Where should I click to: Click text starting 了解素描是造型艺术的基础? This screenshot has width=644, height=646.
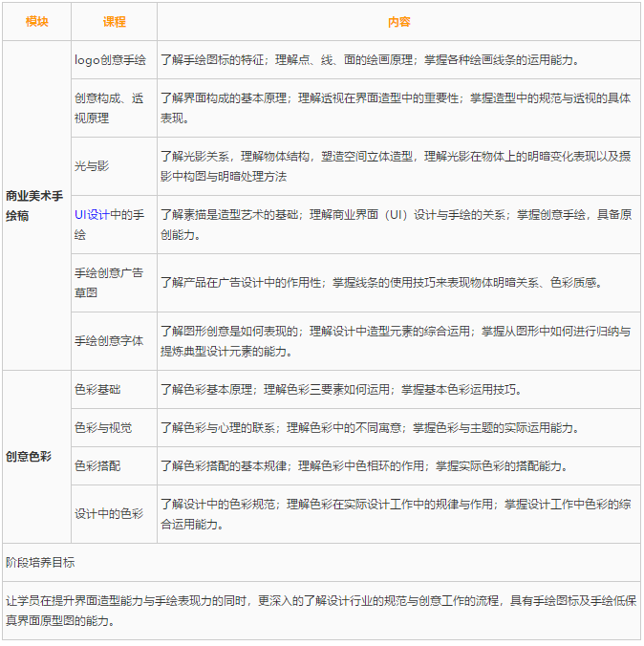point(396,225)
